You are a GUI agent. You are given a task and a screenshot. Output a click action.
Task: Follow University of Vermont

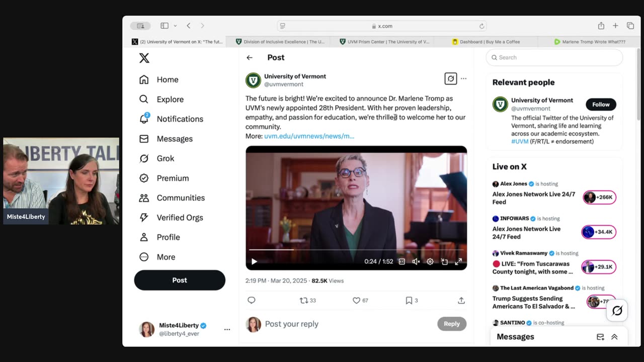601,105
